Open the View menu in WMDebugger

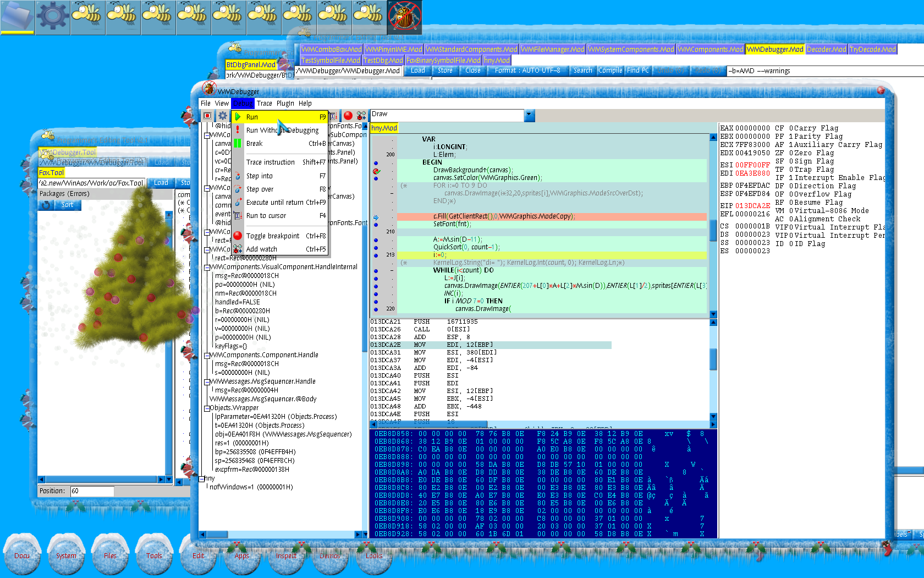(222, 103)
